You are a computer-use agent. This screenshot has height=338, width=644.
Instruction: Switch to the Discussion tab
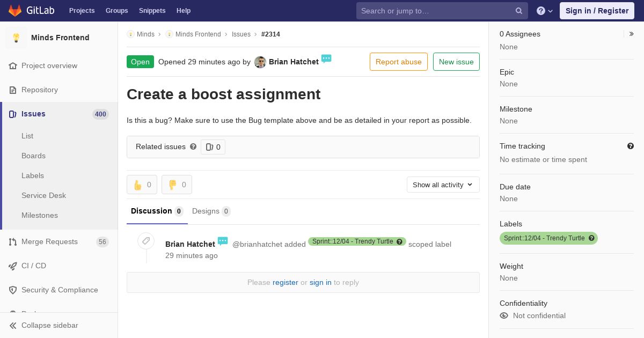(157, 211)
